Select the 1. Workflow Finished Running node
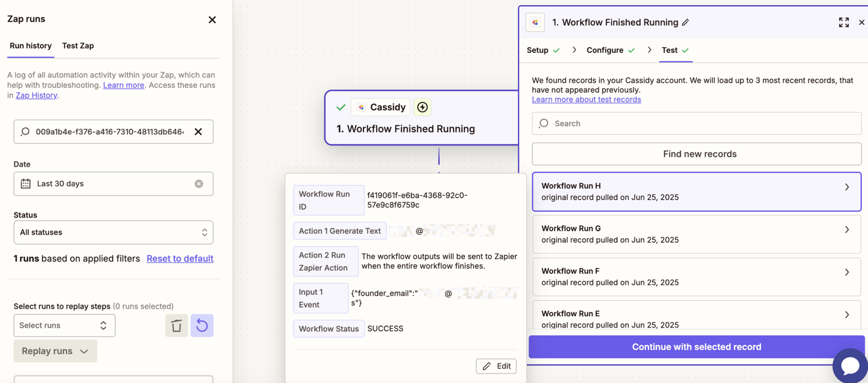The width and height of the screenshot is (868, 383). point(422,118)
